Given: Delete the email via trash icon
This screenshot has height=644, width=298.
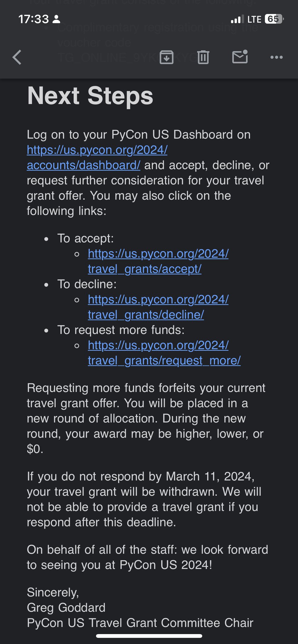Looking at the screenshot, I should [x=203, y=57].
